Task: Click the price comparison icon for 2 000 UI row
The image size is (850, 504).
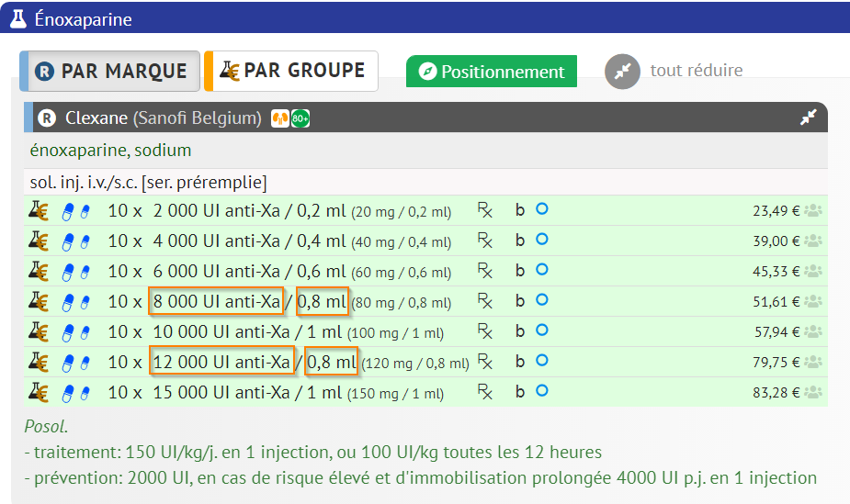Action: click(x=39, y=210)
